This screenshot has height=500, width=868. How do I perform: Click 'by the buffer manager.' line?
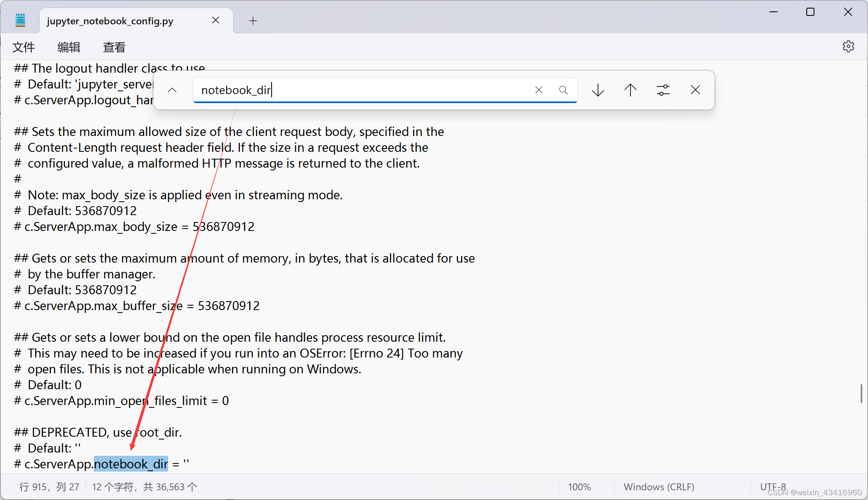click(x=84, y=274)
